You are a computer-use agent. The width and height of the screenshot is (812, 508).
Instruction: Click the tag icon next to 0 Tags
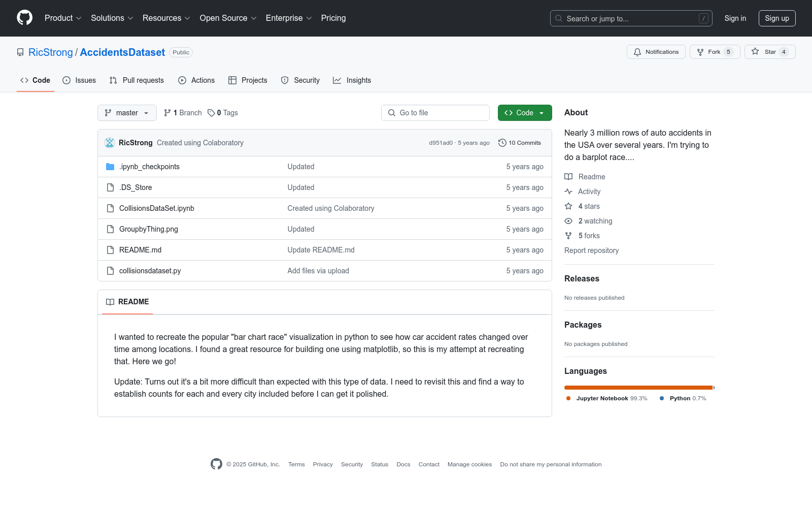(x=211, y=113)
